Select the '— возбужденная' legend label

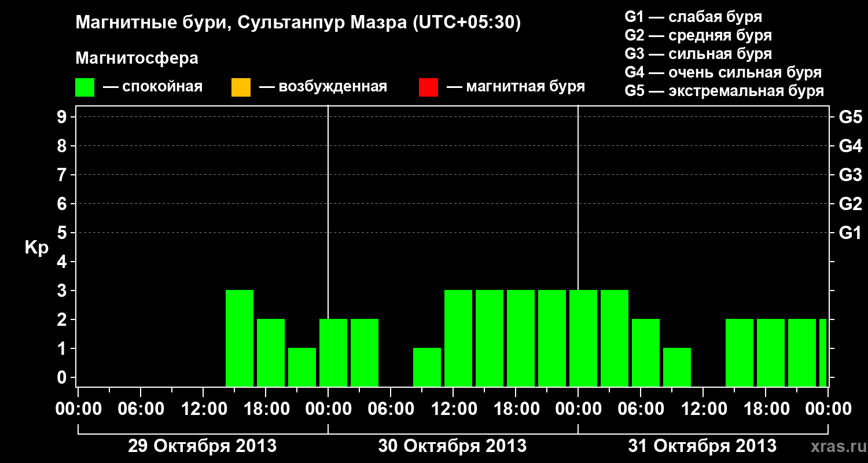pyautogui.click(x=323, y=87)
